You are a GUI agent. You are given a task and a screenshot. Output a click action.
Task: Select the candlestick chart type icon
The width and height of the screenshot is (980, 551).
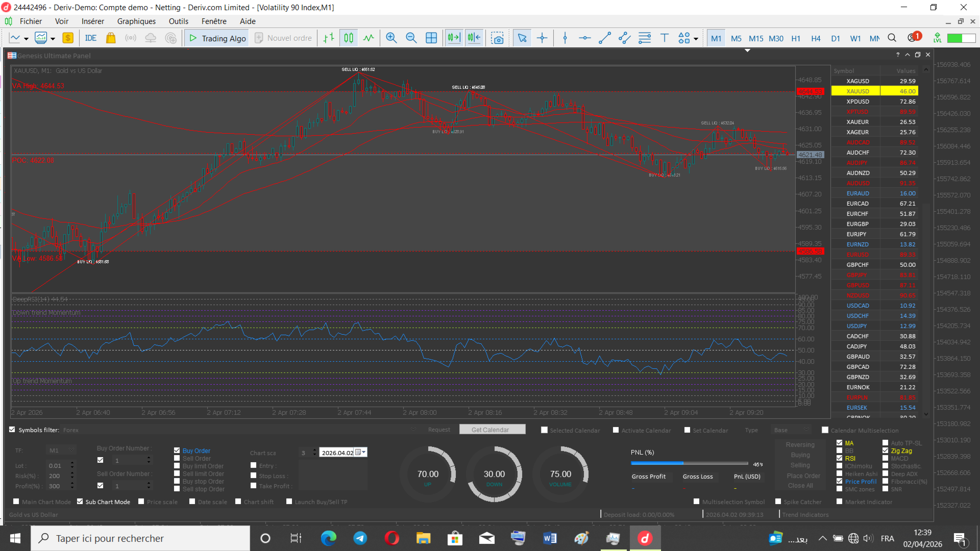349,38
